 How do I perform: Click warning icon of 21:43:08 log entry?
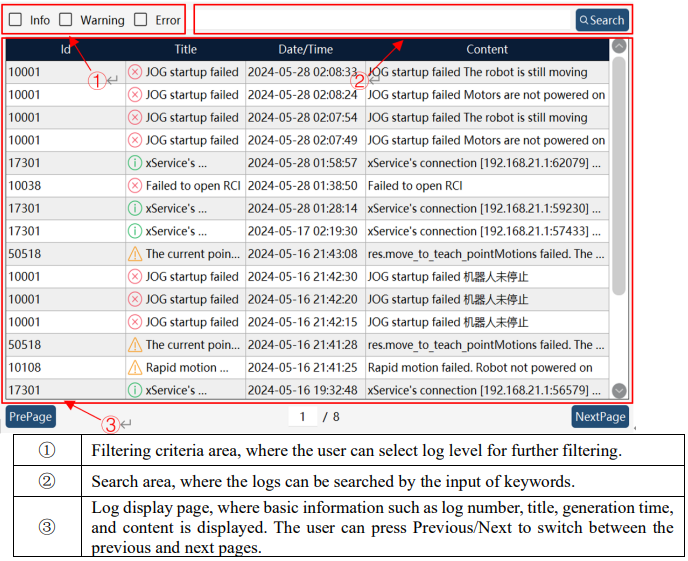point(135,254)
